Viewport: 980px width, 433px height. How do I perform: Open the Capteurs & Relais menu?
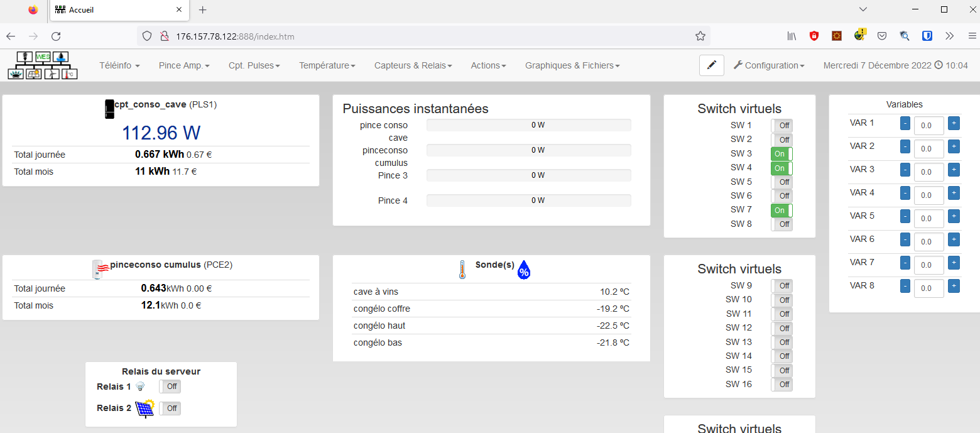pos(413,65)
